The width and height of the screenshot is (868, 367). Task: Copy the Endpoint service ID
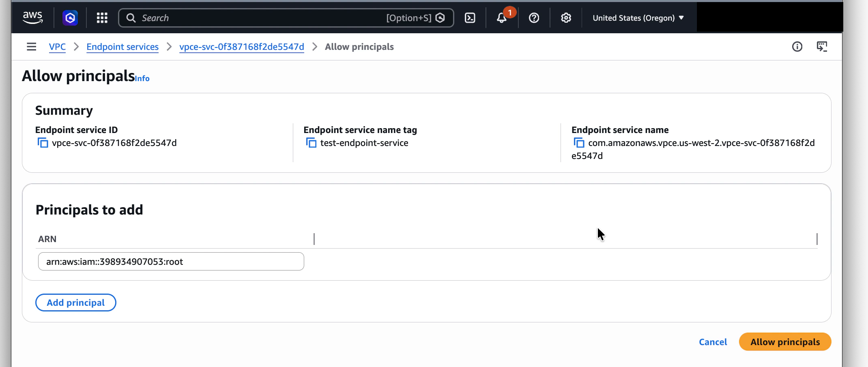(43, 143)
